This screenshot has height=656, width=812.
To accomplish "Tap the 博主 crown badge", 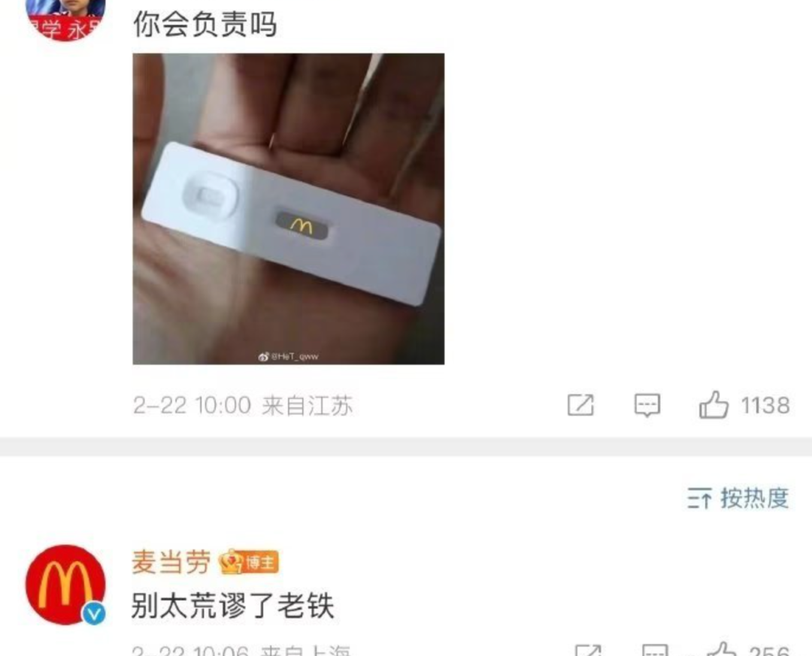I will (249, 562).
